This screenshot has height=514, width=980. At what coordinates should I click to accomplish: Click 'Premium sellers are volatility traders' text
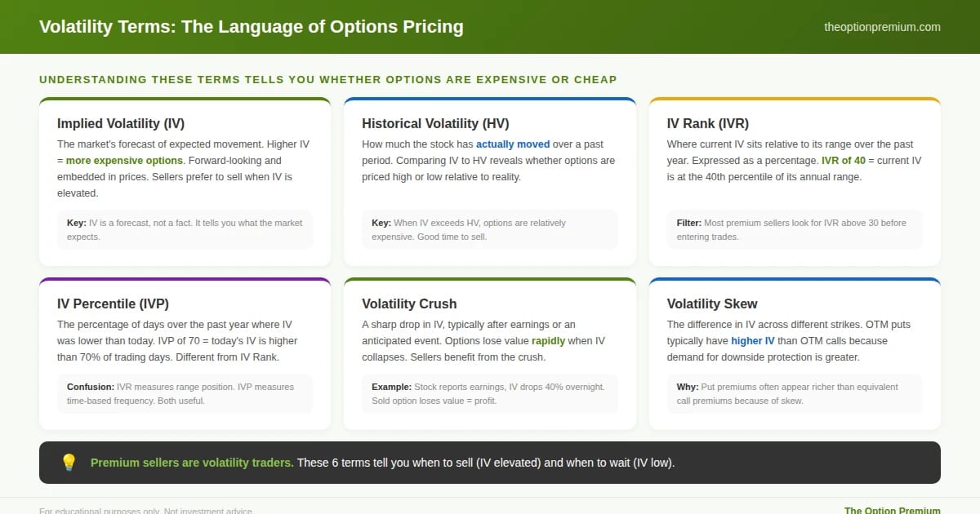[x=192, y=463]
